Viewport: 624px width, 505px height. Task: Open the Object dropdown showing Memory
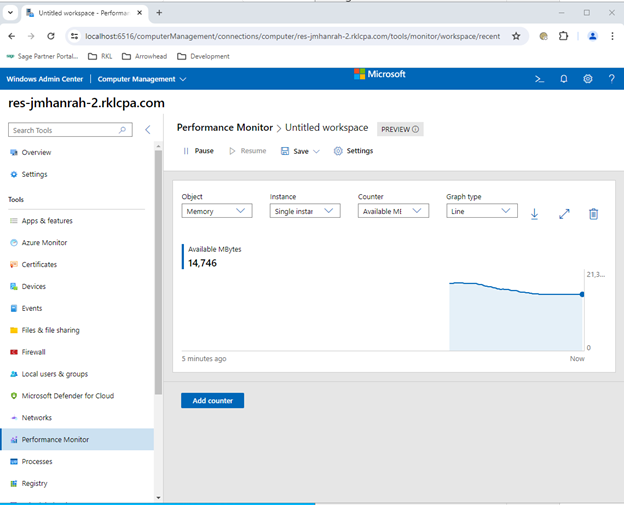(217, 211)
